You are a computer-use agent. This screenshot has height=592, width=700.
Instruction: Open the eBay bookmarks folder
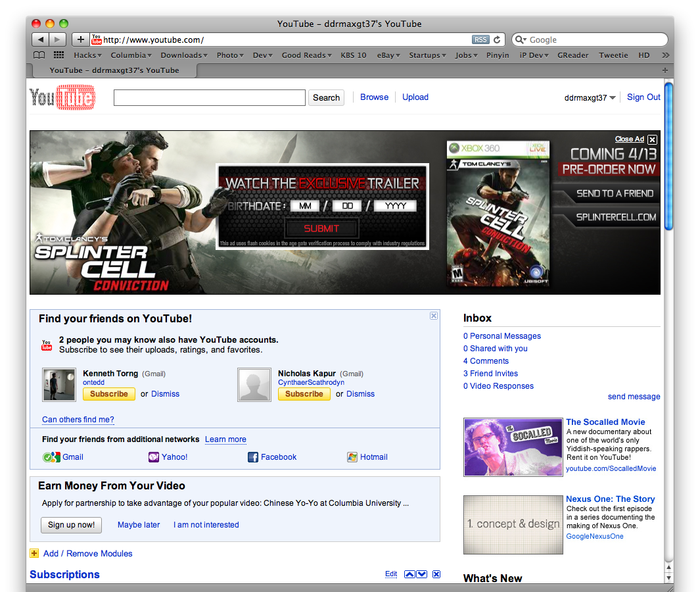tap(389, 55)
